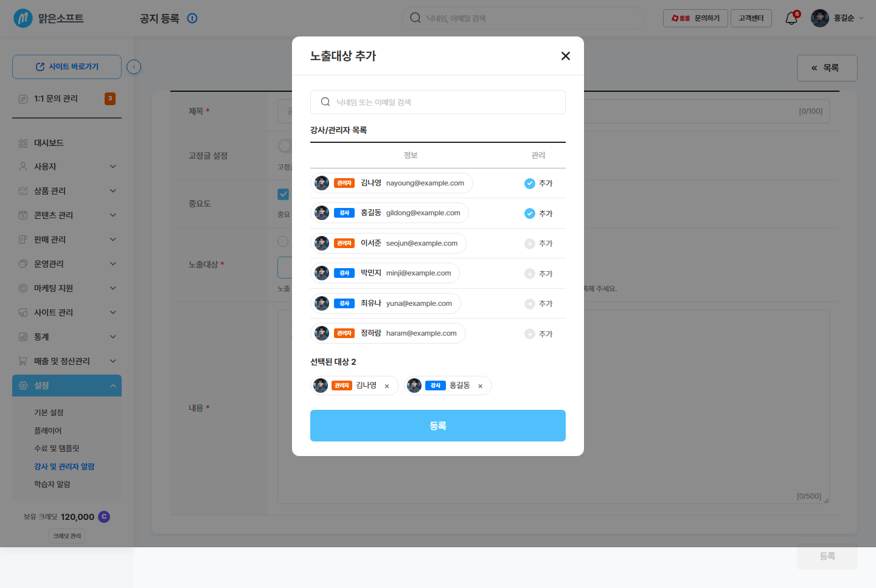Open the 홍길순 profile avatar
The width and height of the screenshot is (876, 588).
pos(820,18)
